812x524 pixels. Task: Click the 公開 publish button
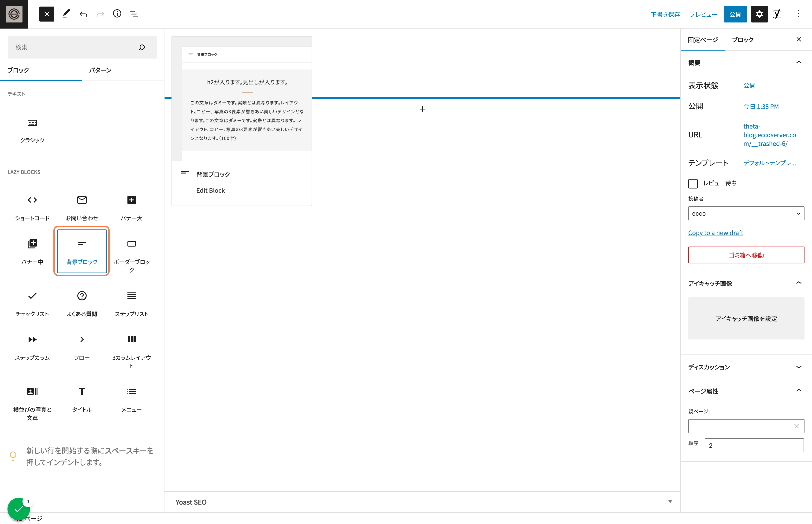[735, 14]
